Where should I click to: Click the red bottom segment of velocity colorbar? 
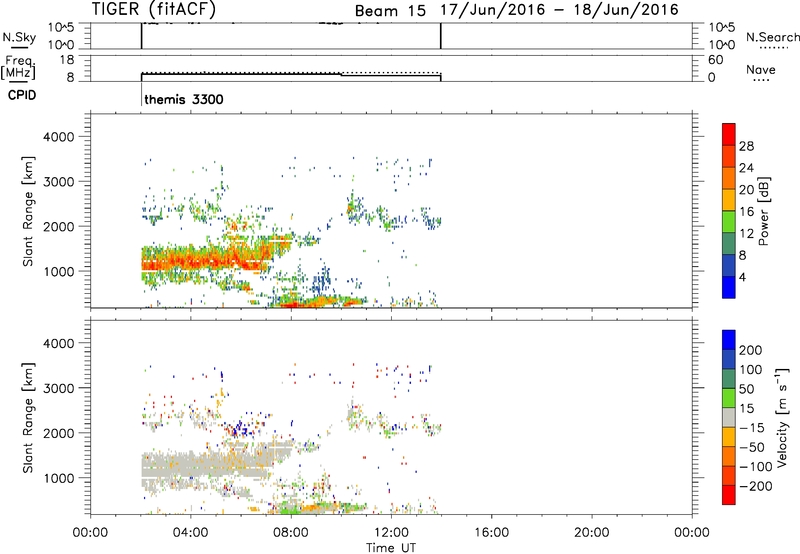729,495
